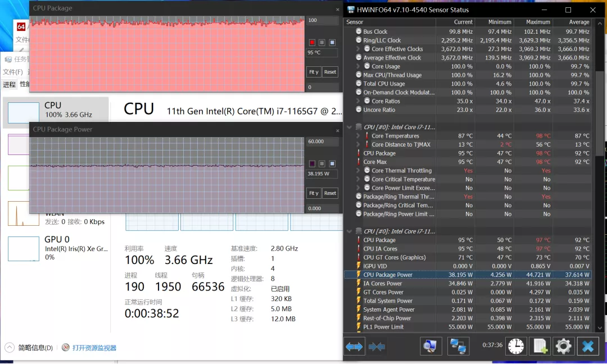The image size is (607, 364).
Task: Pick gray swatch in CPU Package Power graph
Action: tap(321, 163)
